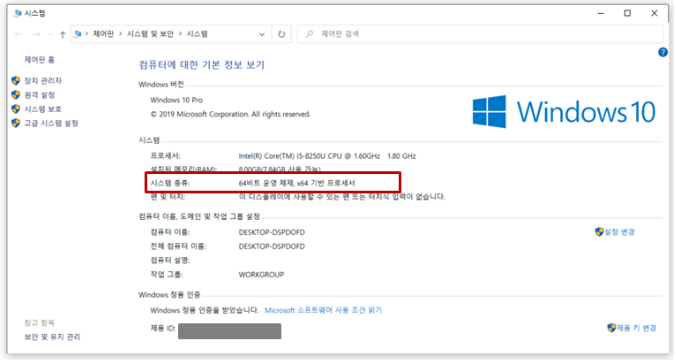The height and width of the screenshot is (360, 676).
Task: Click the 2019 Microsoft Corporation copyright text
Action: pyautogui.click(x=230, y=114)
